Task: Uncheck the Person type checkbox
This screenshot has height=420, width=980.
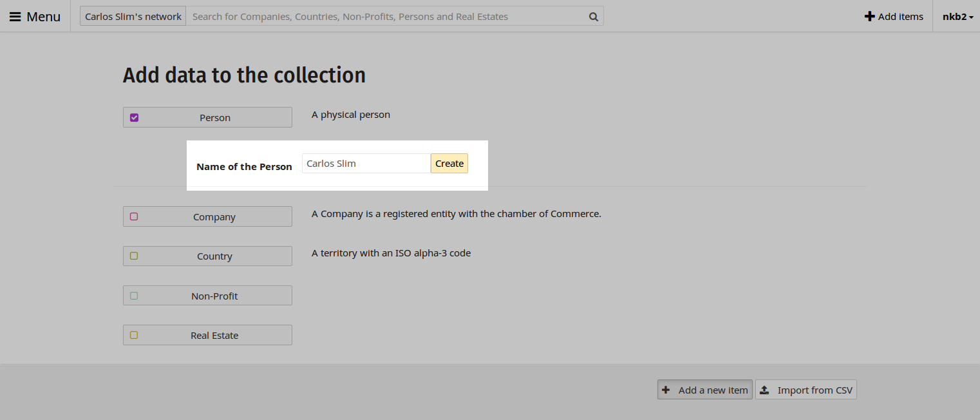Action: coord(134,117)
